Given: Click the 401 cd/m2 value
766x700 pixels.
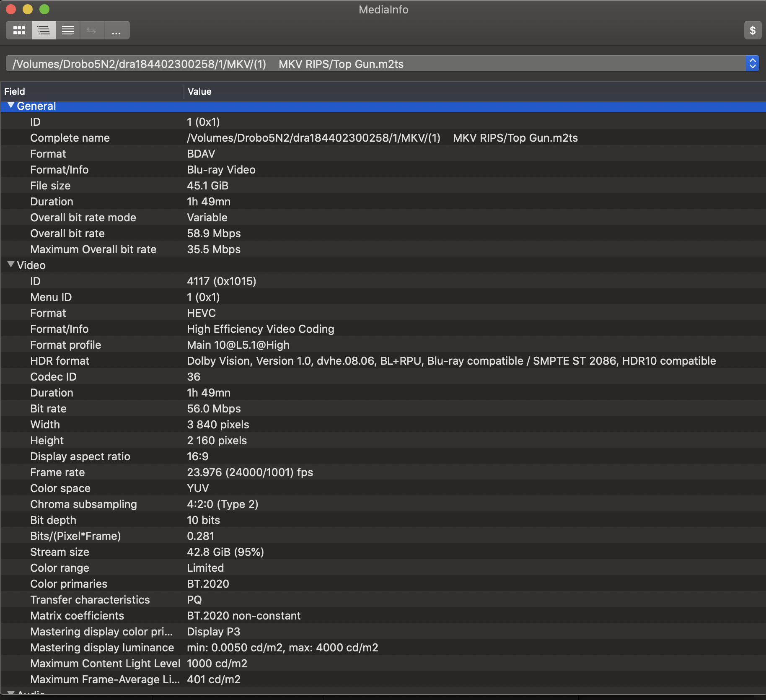Looking at the screenshot, I should [x=214, y=679].
